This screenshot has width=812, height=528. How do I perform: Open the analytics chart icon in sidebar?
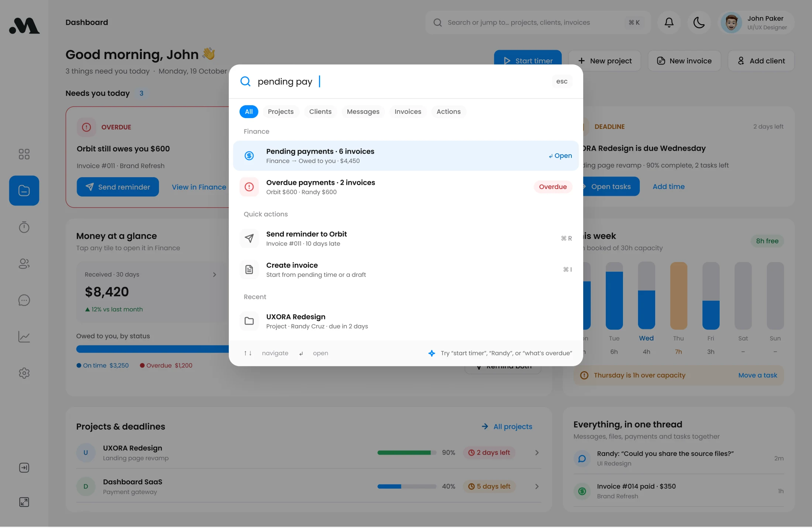[x=24, y=337]
